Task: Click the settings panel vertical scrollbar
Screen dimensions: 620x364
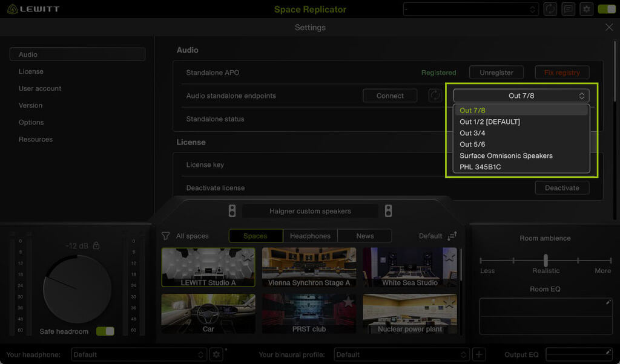Action: pyautogui.click(x=615, y=71)
